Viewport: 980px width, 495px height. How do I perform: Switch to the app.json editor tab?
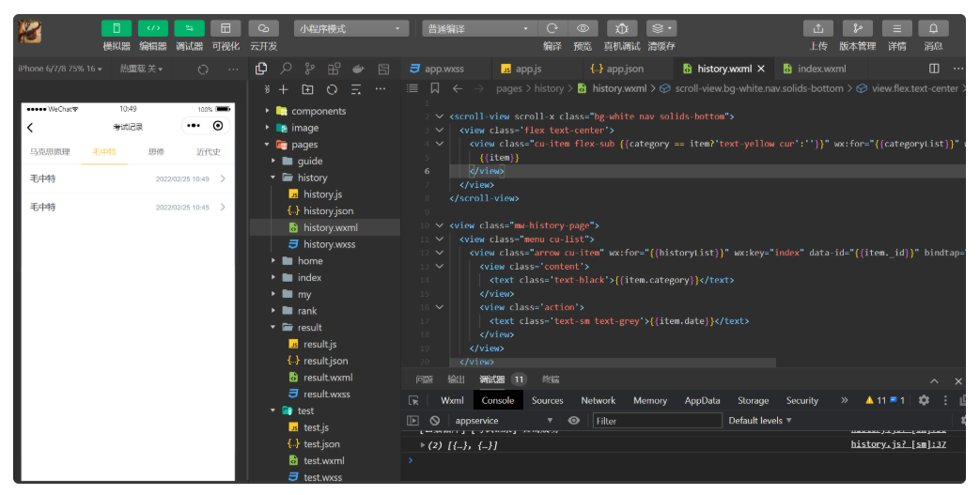click(x=625, y=69)
